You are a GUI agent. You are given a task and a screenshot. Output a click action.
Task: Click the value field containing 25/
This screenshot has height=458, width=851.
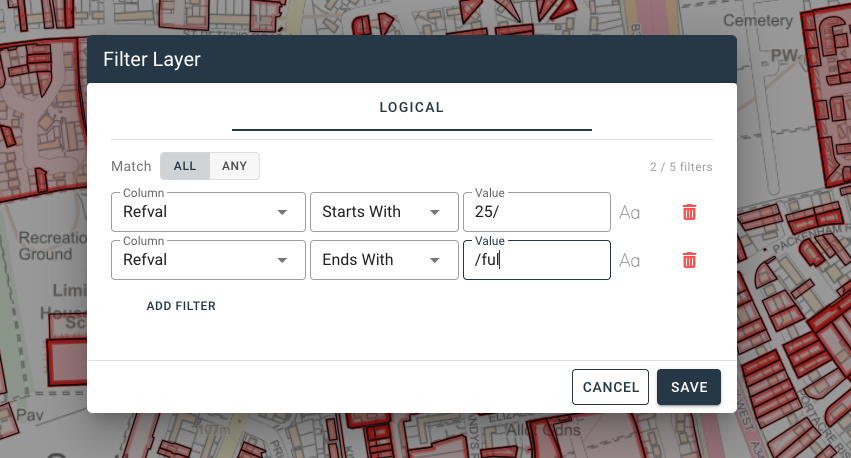[536, 212]
